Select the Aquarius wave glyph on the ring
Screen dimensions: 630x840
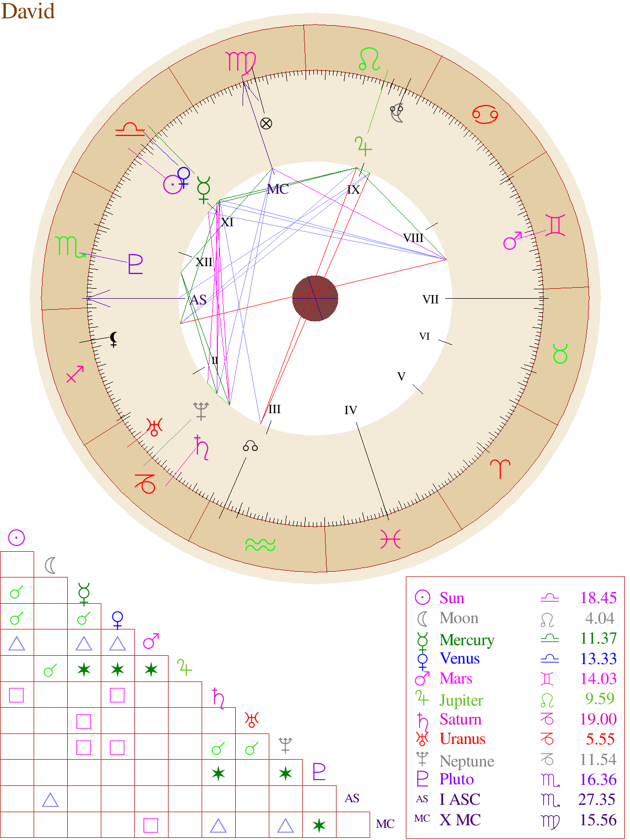click(x=260, y=545)
